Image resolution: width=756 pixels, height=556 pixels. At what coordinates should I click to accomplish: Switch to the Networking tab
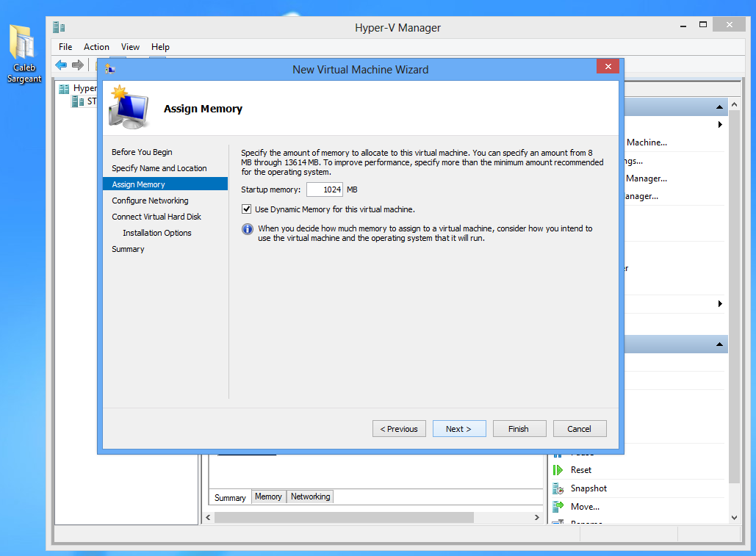click(x=311, y=497)
